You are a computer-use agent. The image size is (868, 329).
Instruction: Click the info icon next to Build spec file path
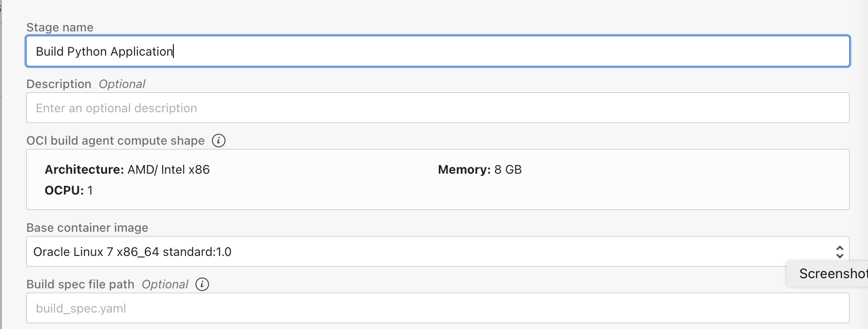coord(202,284)
